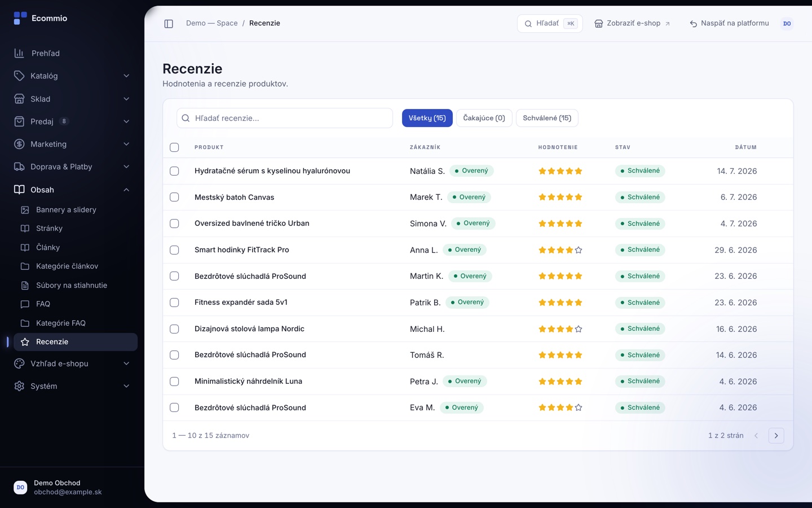Click the Súbory na stiahnutie file icon
Screen dimensions: 812x508
pos(25,286)
